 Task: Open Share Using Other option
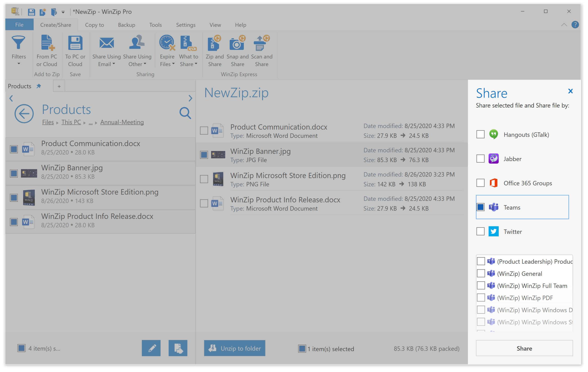click(x=137, y=51)
